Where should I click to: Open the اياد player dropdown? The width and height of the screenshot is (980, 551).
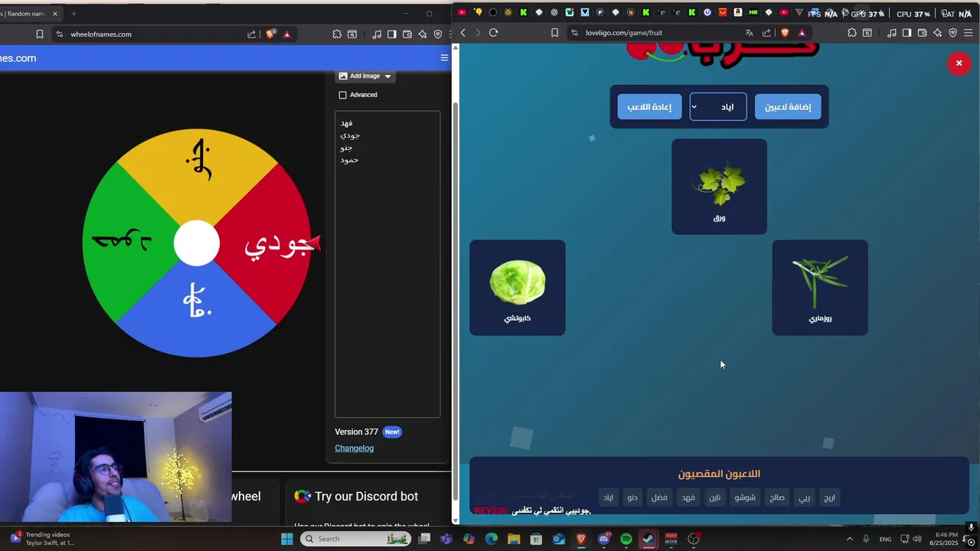point(718,106)
